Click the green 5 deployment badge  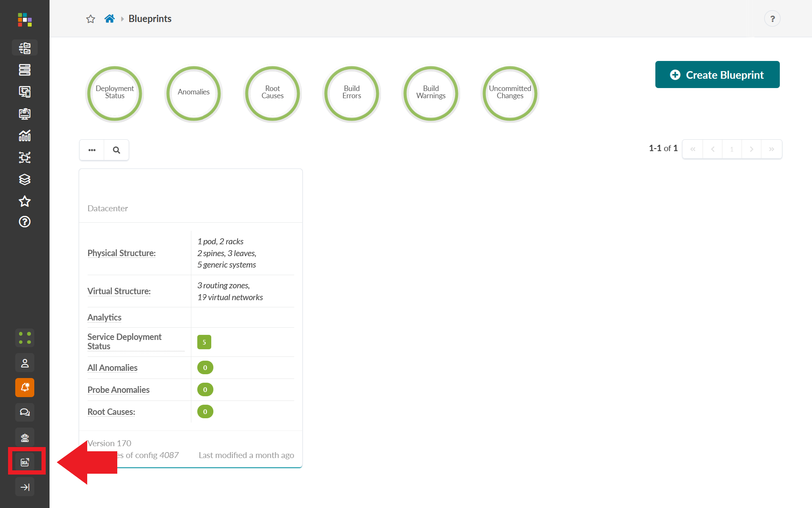coord(204,342)
